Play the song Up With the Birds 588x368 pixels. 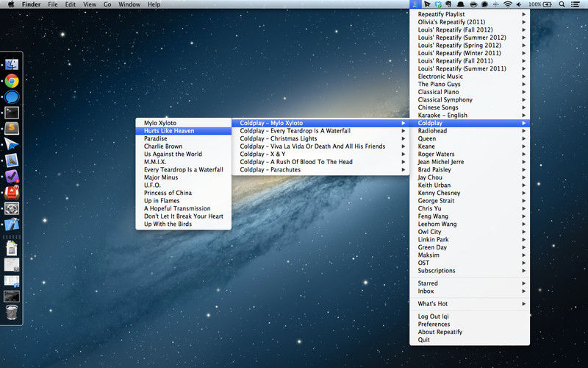coord(183,224)
